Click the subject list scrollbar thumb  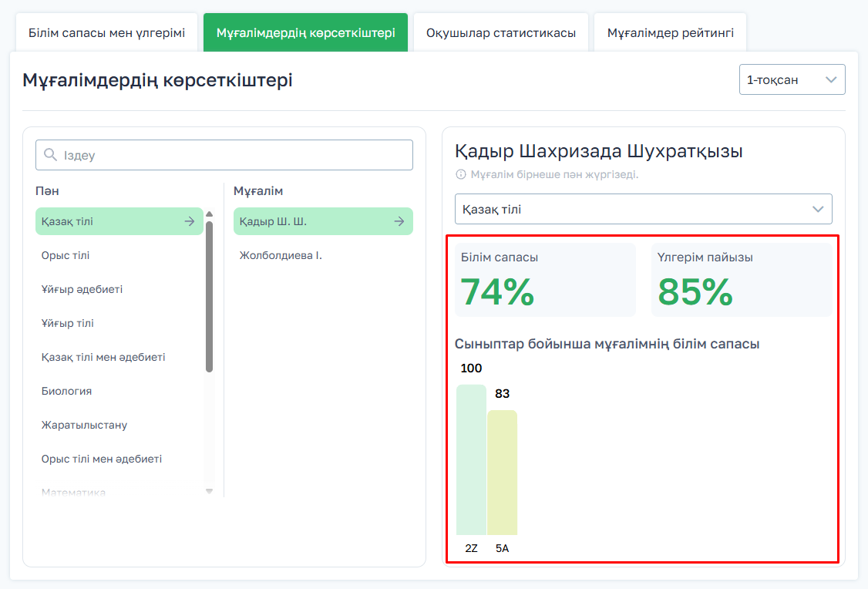[209, 297]
